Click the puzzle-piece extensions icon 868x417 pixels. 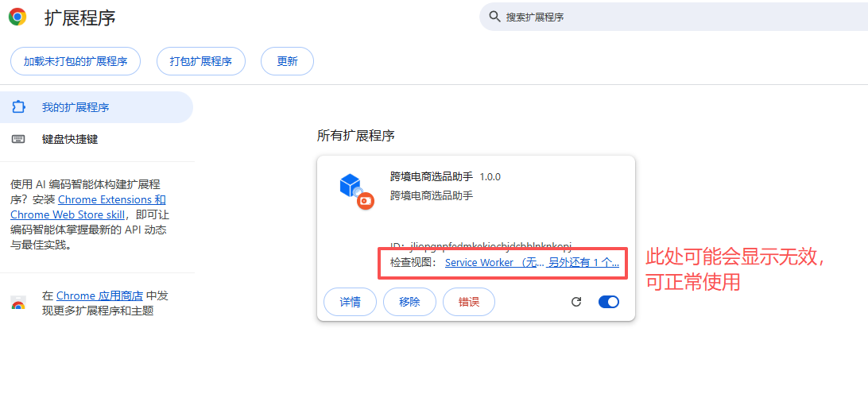(18, 107)
